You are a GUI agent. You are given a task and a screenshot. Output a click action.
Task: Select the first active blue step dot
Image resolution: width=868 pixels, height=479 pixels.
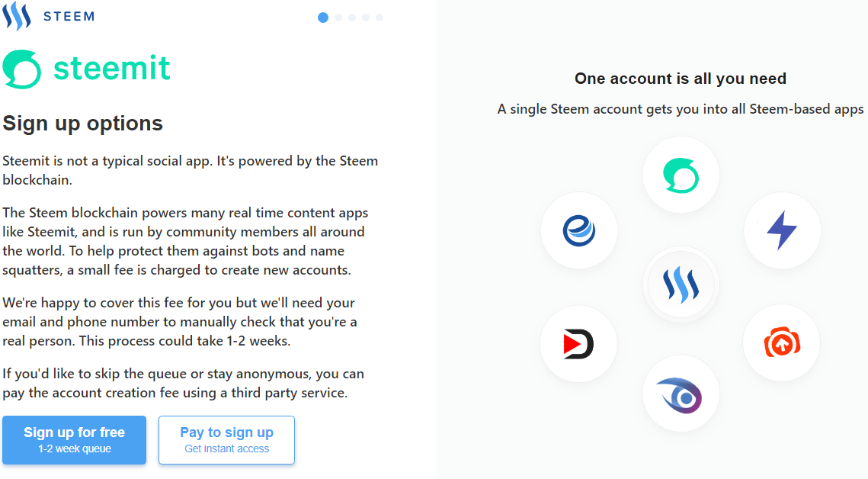[x=323, y=18]
